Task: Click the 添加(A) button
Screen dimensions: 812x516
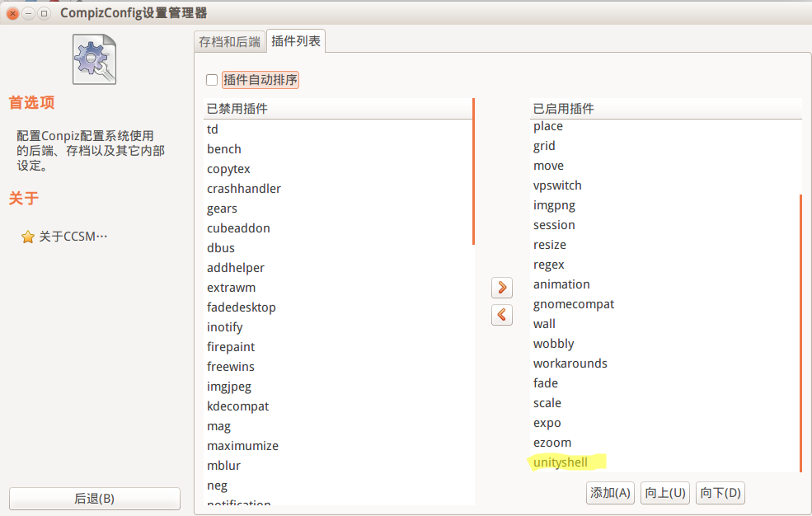Action: tap(610, 493)
